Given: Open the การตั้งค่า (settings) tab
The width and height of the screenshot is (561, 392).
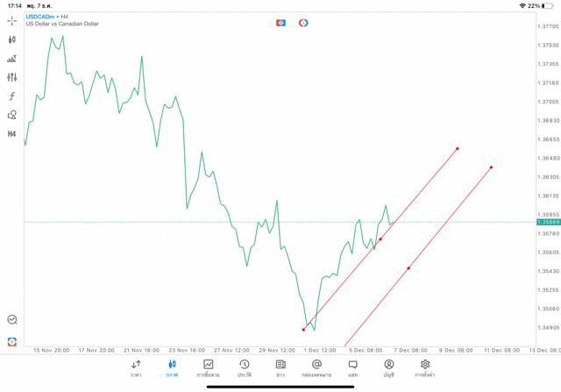Looking at the screenshot, I should pos(425,367).
